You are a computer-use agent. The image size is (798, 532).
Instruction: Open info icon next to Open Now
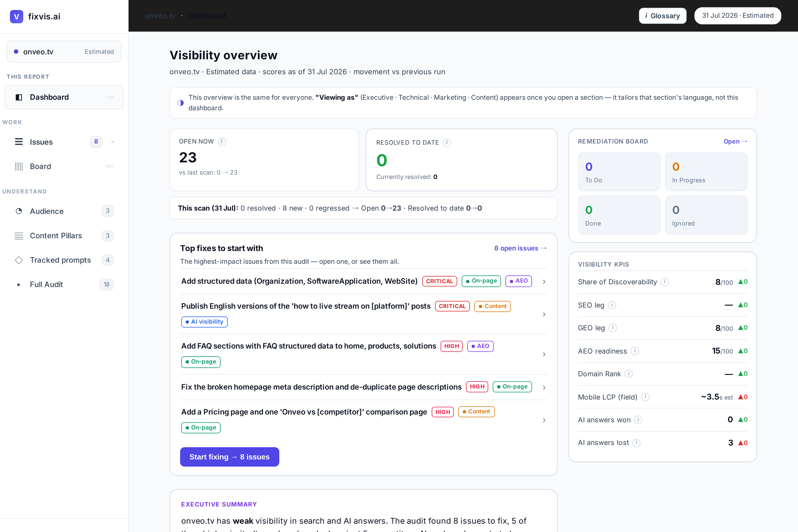coord(222,142)
